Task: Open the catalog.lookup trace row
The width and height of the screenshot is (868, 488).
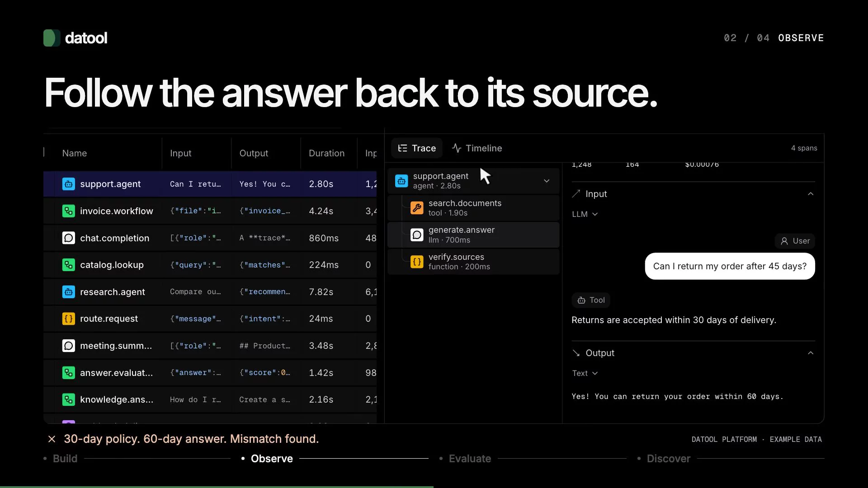Action: coord(210,265)
